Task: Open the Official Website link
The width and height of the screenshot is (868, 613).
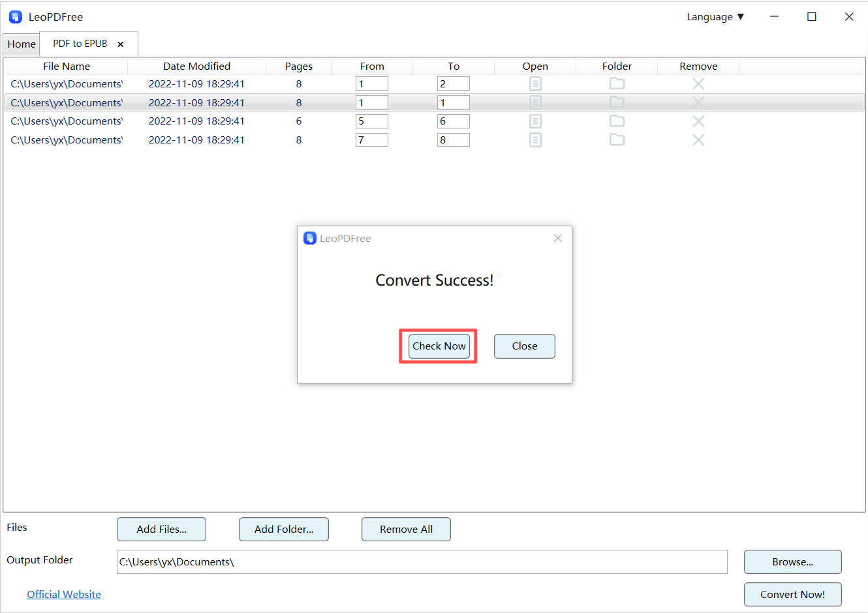Action: 64,595
